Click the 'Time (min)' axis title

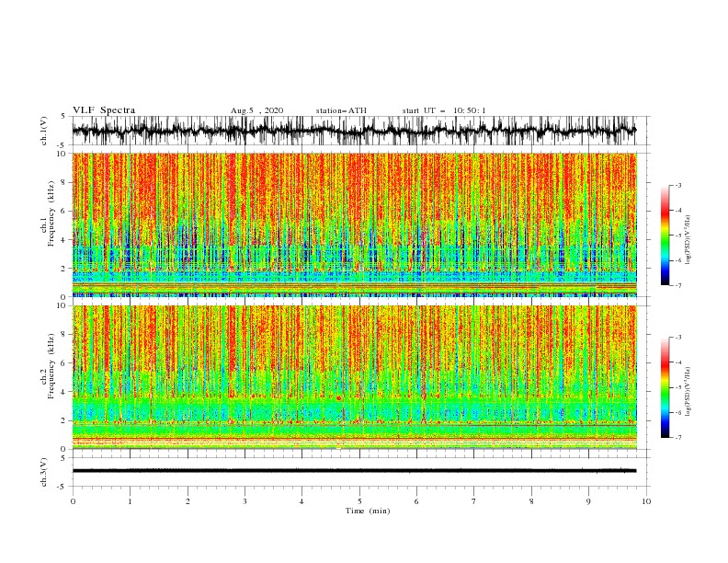tap(368, 511)
